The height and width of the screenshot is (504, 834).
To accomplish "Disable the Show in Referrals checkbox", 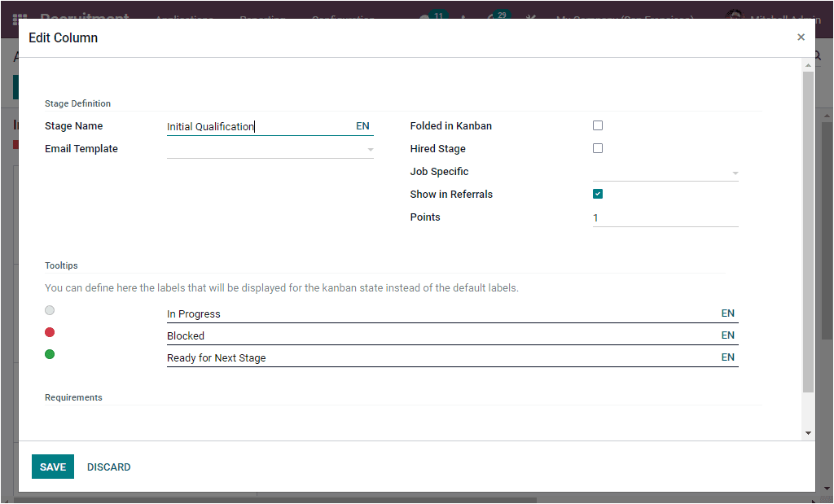I will [598, 194].
